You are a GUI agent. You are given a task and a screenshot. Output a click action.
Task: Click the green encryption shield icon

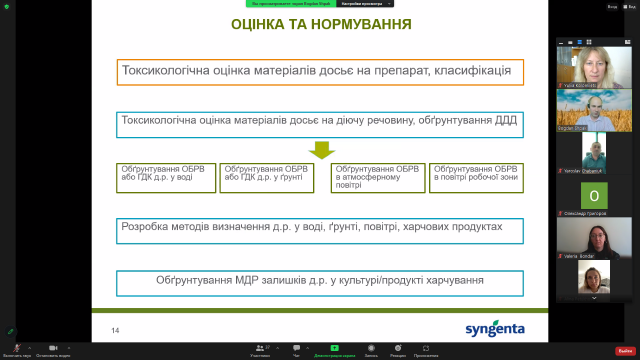(x=7, y=7)
